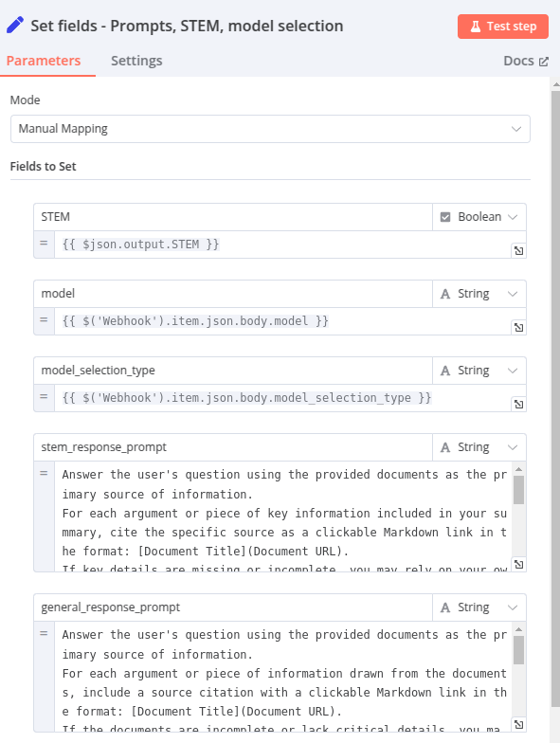
Task: Click the general_response_prompt textarea scrollbar thumb
Action: pos(519,650)
